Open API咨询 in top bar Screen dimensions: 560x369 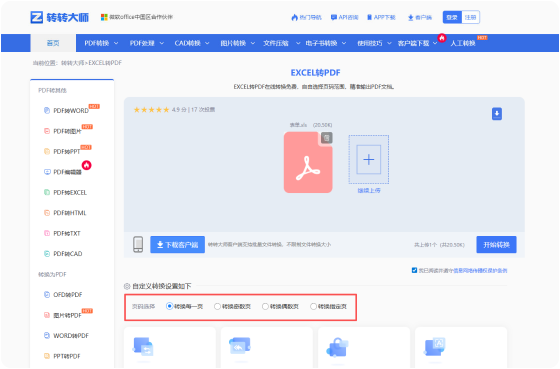pyautogui.click(x=345, y=17)
